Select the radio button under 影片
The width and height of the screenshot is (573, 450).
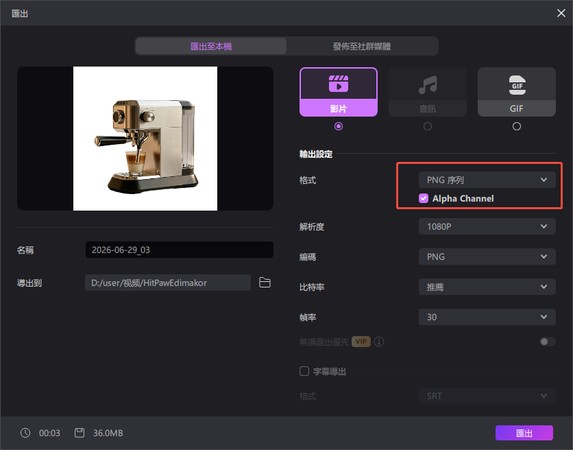pos(338,126)
